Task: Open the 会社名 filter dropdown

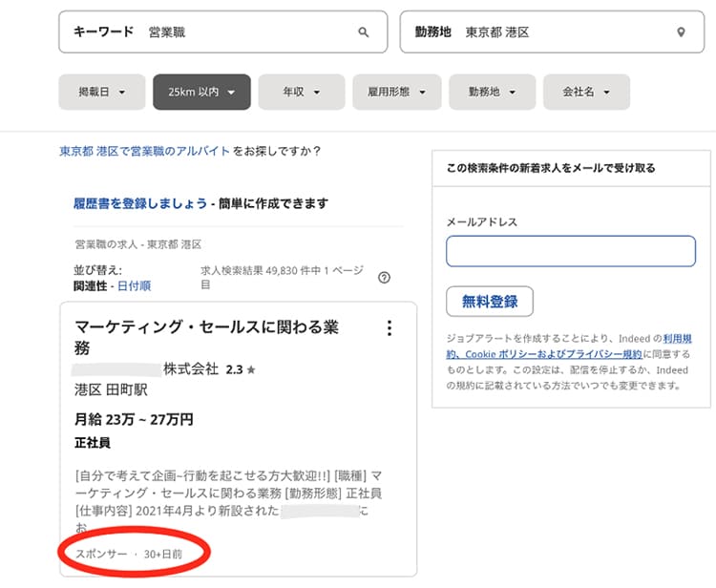Action: click(586, 92)
